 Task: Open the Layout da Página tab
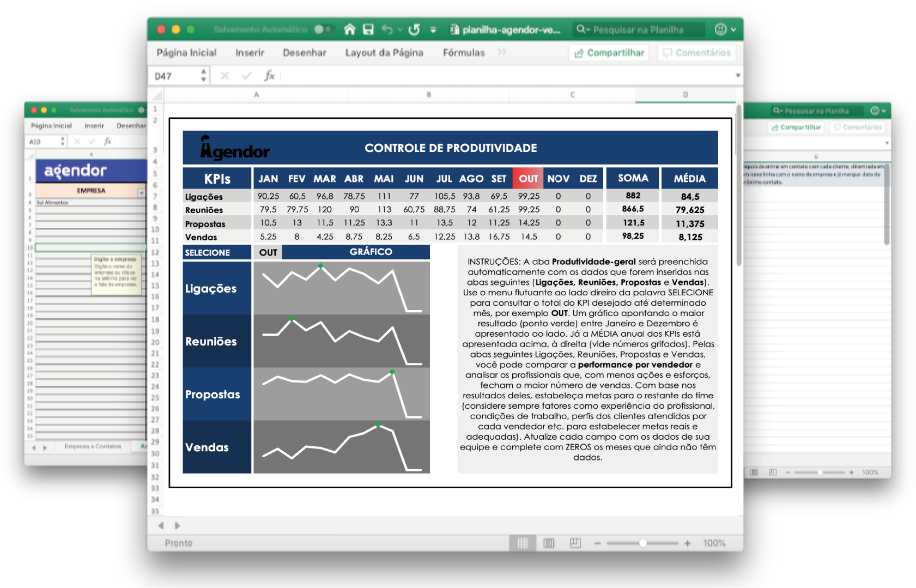tap(384, 52)
